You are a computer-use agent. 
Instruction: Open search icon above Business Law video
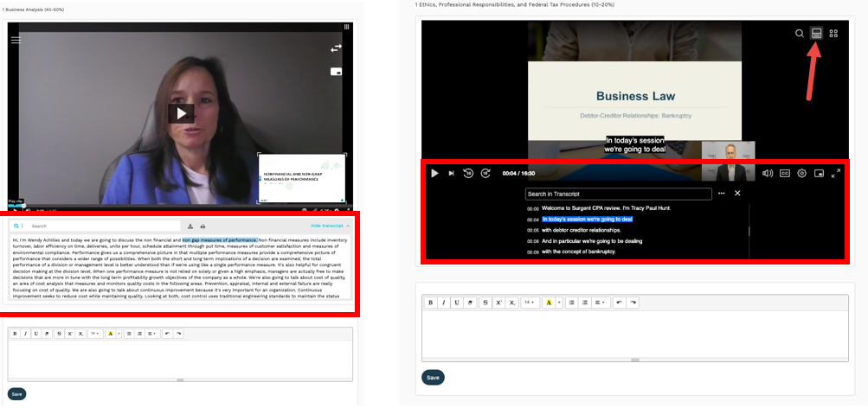pyautogui.click(x=800, y=33)
